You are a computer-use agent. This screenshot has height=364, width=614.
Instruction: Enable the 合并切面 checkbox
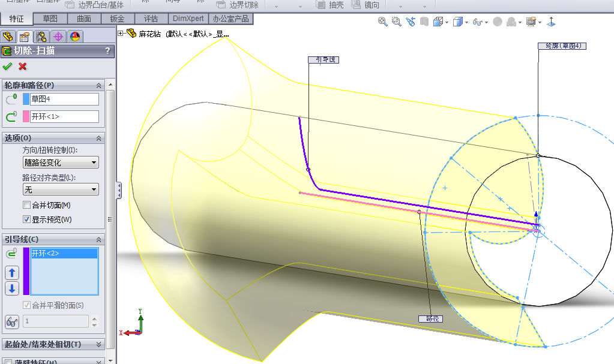pyautogui.click(x=26, y=206)
